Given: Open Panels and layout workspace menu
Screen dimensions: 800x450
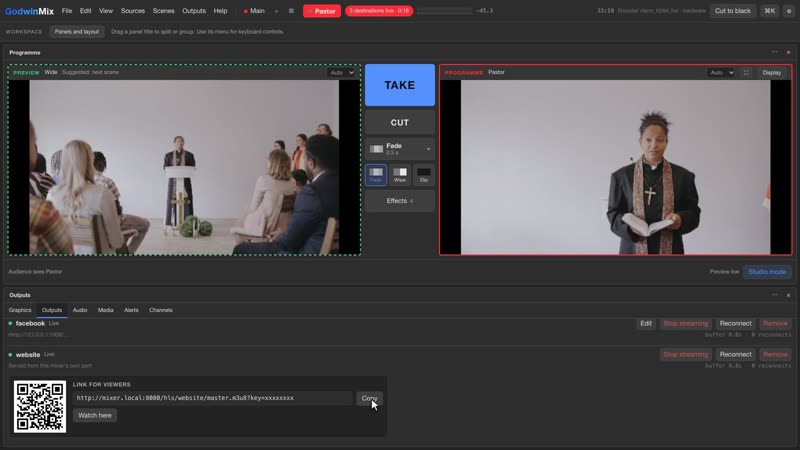Looking at the screenshot, I should 77,32.
